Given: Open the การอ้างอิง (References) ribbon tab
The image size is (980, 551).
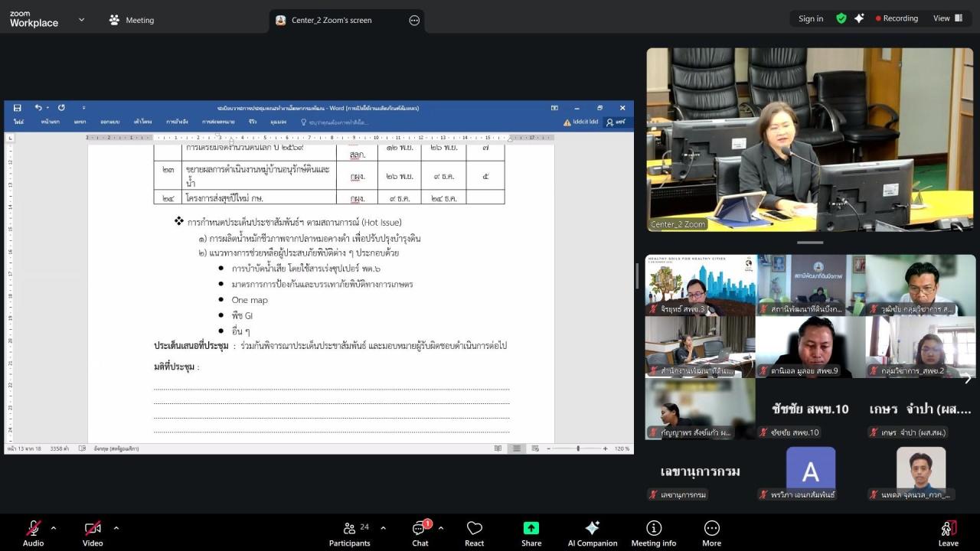Looking at the screenshot, I should 178,122.
